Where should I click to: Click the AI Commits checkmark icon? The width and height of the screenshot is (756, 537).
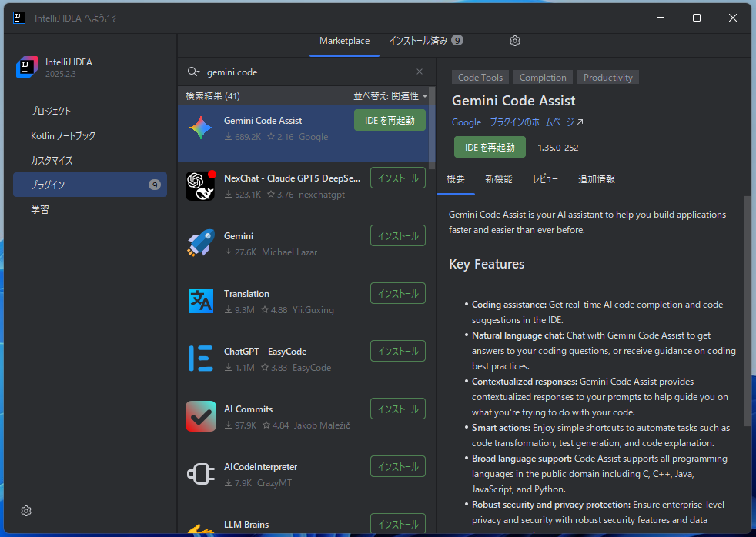click(x=200, y=416)
